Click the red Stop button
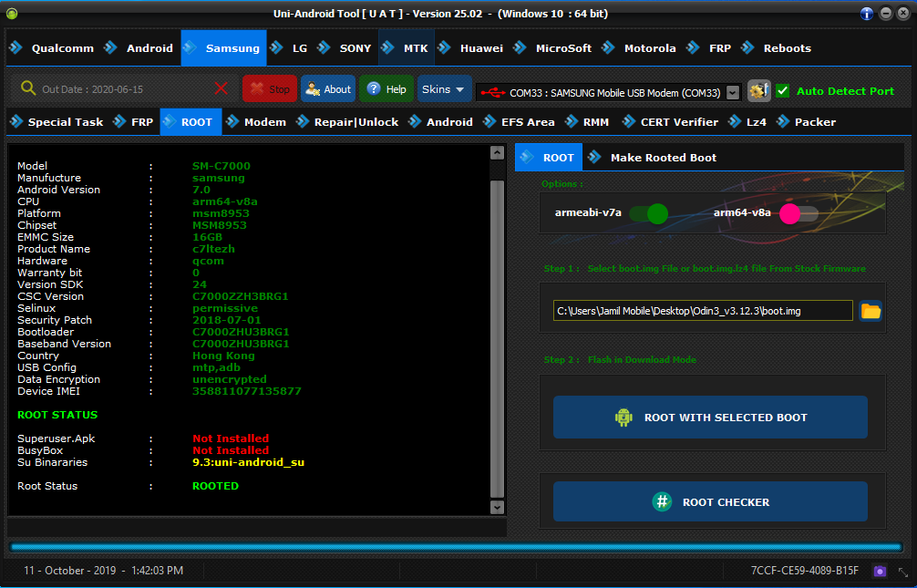917x588 pixels. [270, 89]
